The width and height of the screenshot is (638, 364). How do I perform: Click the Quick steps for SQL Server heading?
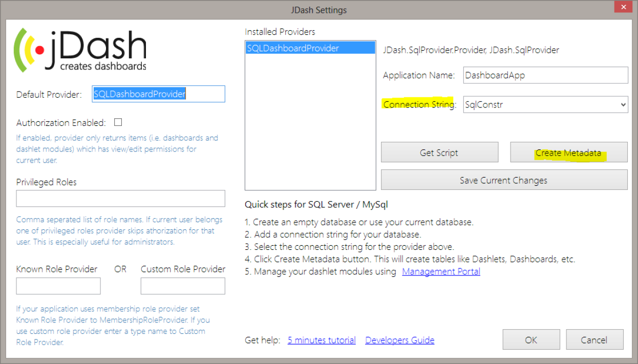tap(316, 205)
